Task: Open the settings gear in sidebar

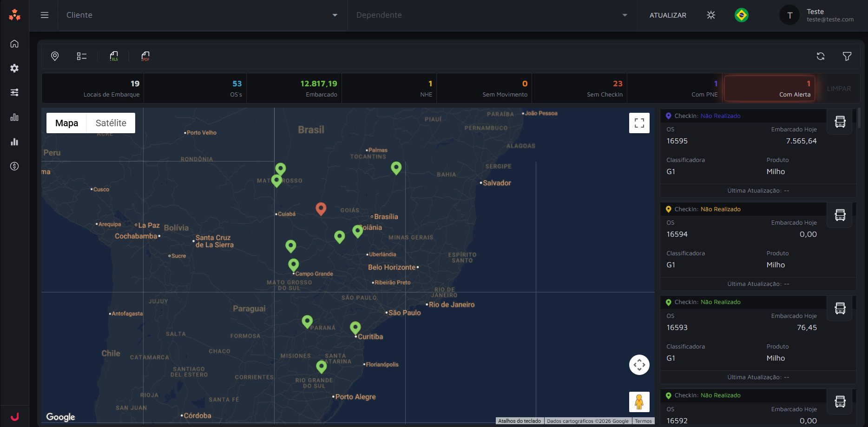Action: point(14,68)
